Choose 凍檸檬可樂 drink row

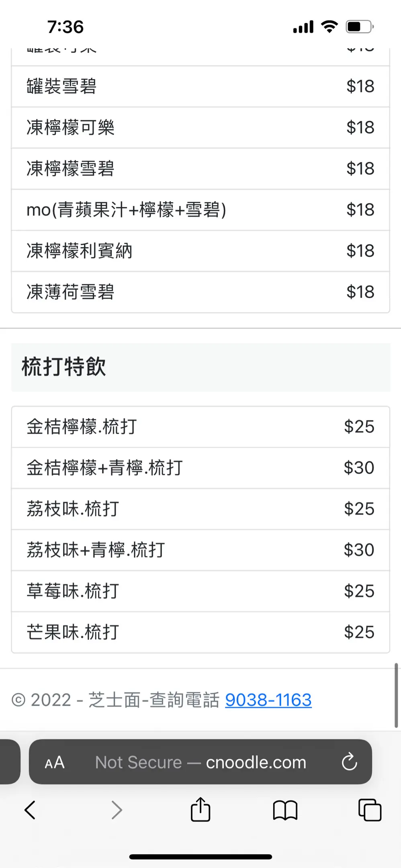200,127
